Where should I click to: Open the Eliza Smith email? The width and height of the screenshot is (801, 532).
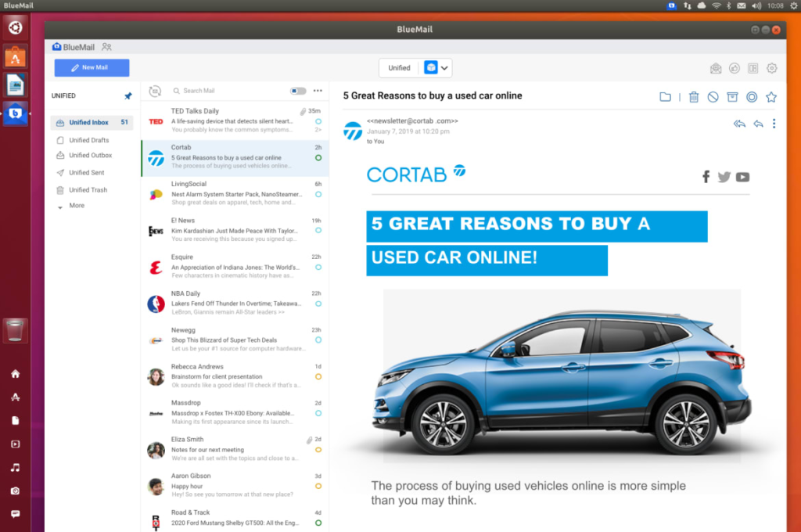click(235, 450)
